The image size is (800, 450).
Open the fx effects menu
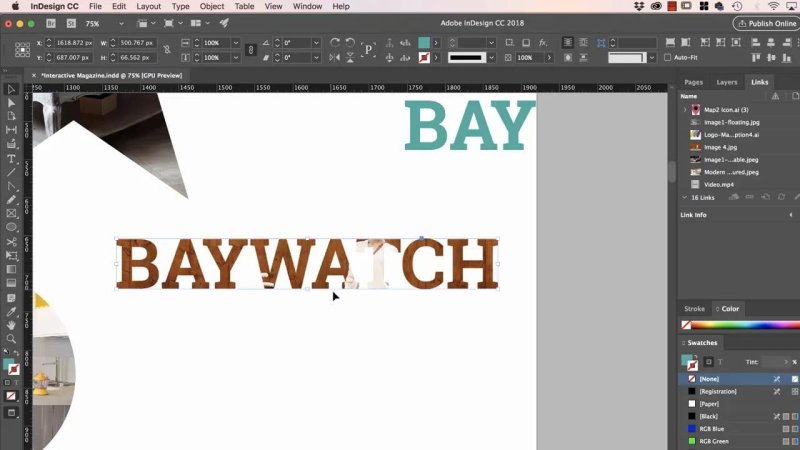543,42
